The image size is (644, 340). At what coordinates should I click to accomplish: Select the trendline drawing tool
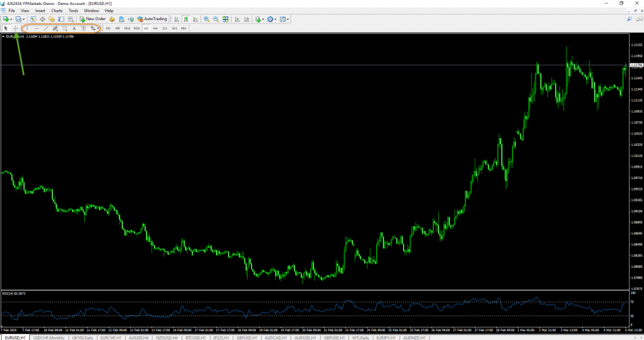[46, 28]
